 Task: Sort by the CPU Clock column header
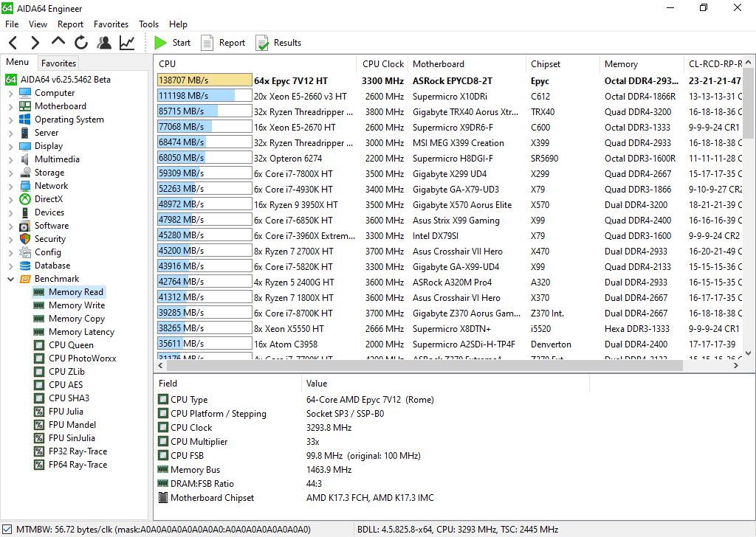click(383, 64)
